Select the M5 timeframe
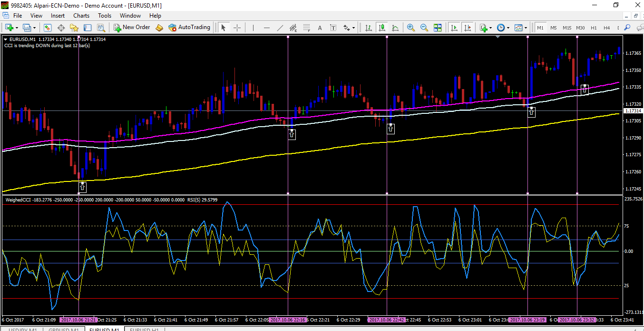 [554, 28]
